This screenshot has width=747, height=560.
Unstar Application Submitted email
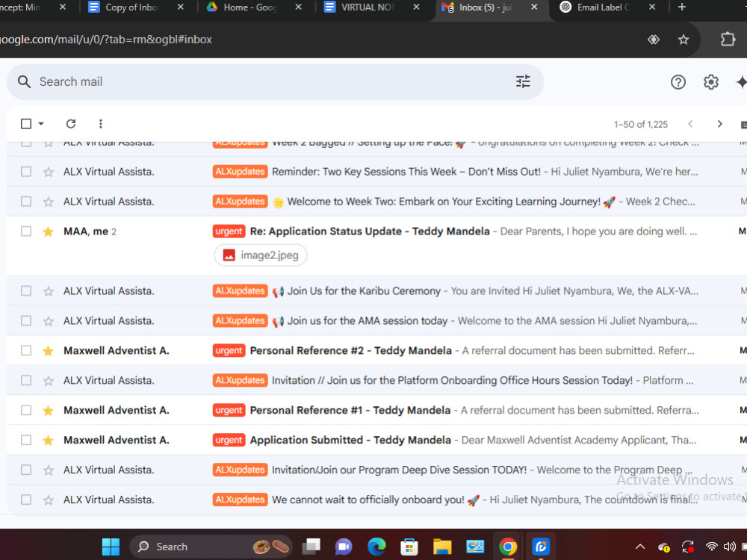(x=48, y=441)
